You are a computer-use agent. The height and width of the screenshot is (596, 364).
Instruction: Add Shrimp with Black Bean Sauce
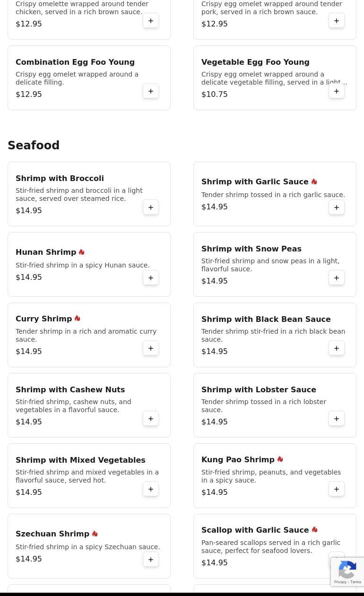pyautogui.click(x=337, y=348)
